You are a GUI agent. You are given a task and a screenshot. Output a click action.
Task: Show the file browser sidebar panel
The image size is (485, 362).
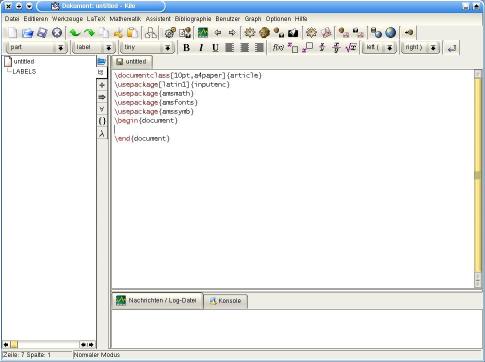pyautogui.click(x=101, y=61)
